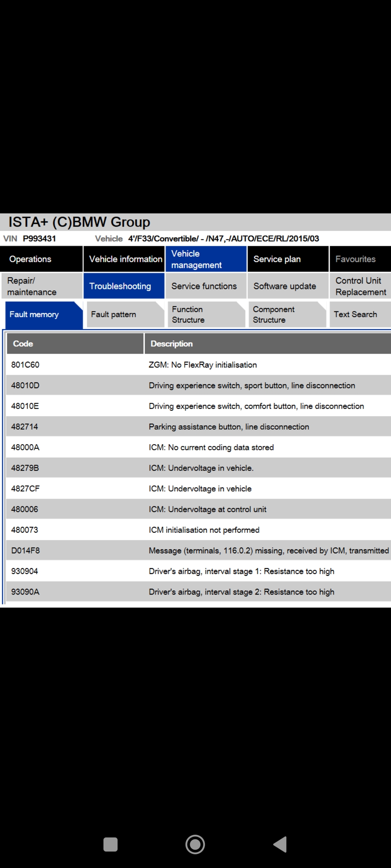391x868 pixels.
Task: Select fault code 48010D
Action: [25, 385]
